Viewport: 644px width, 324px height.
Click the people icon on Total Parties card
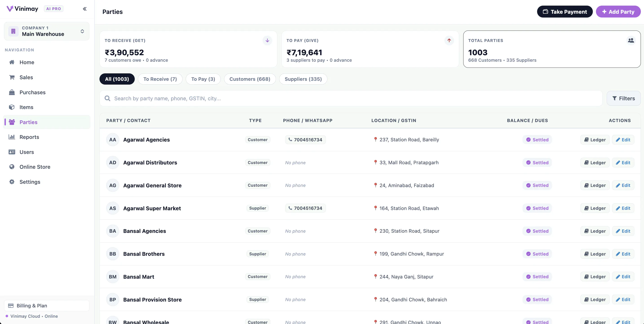tap(631, 40)
